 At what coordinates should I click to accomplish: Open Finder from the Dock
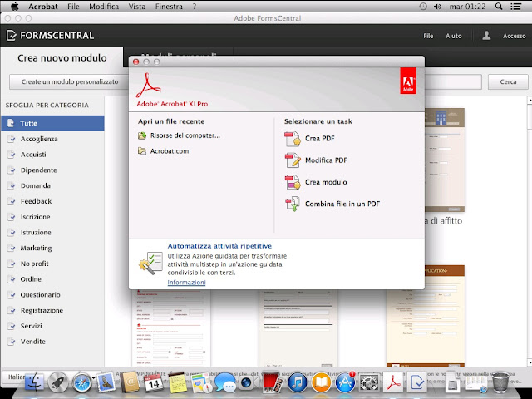(34, 382)
